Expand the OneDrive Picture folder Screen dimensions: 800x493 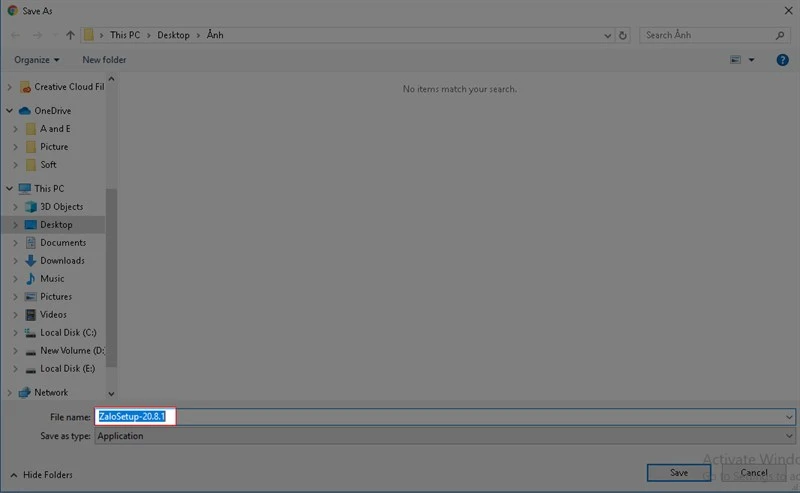click(x=15, y=147)
